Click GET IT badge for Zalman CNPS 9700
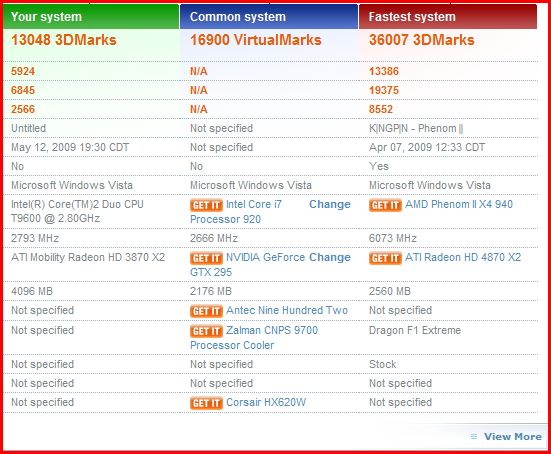Image resolution: width=551 pixels, height=454 pixels. (206, 331)
